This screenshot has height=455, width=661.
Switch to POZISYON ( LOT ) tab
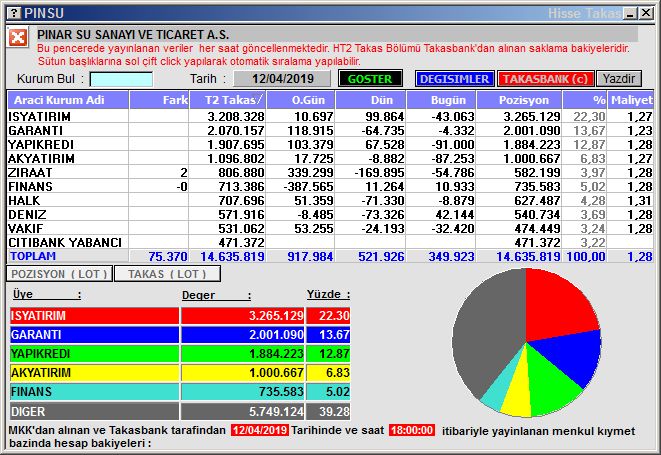(59, 274)
